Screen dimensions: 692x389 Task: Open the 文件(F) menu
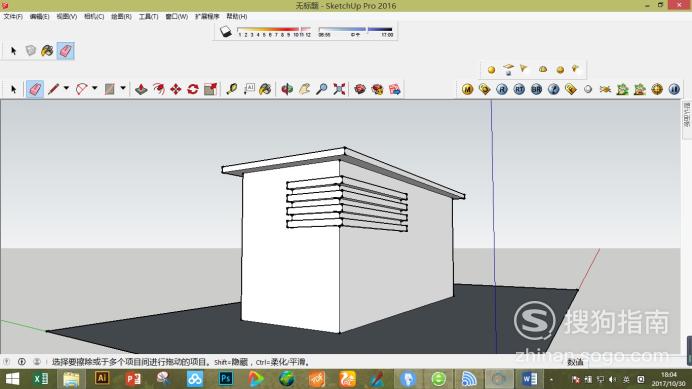click(13, 16)
